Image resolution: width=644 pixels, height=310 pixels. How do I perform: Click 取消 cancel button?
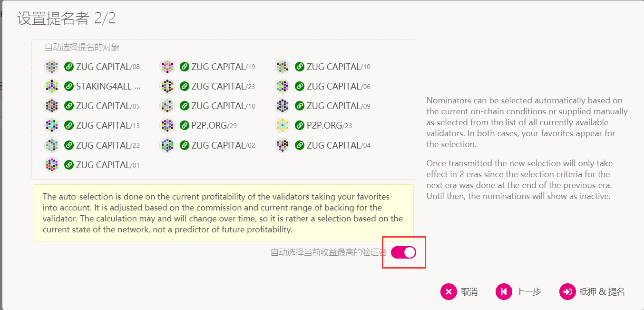(x=459, y=292)
